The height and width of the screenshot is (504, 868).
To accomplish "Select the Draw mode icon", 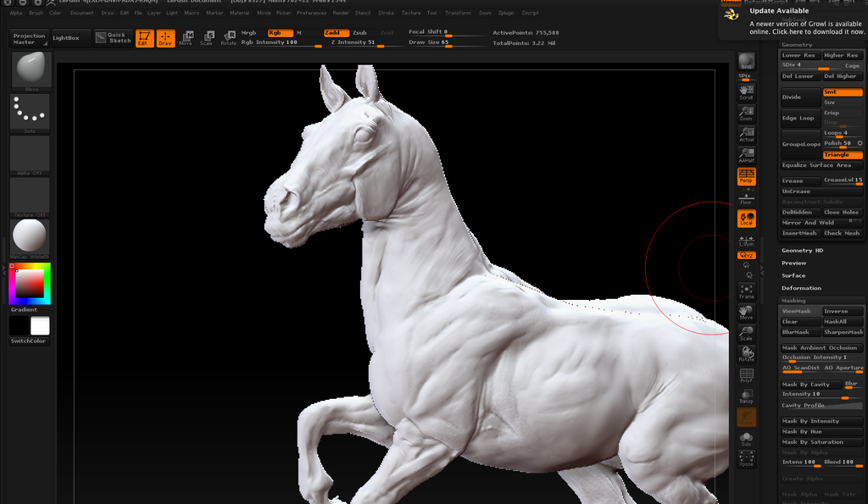I will pos(165,38).
